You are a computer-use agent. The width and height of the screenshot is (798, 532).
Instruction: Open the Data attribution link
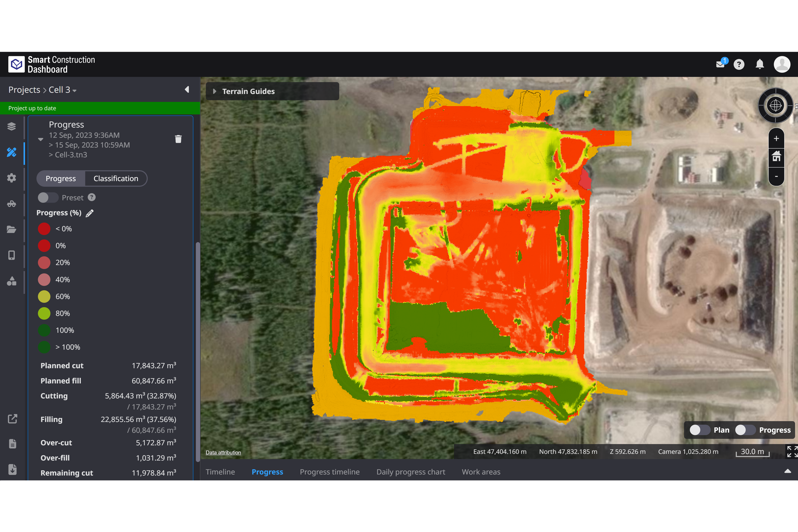coord(223,452)
